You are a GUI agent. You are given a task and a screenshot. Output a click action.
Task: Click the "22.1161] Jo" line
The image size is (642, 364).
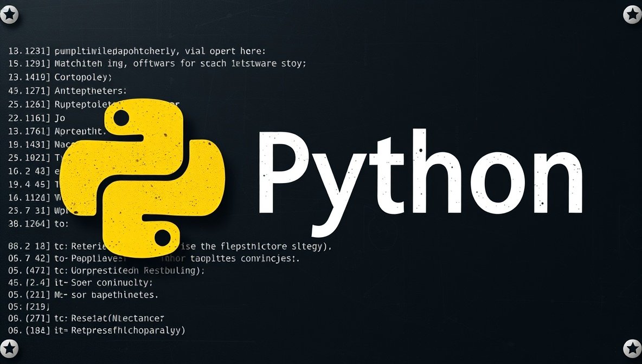tap(37, 118)
